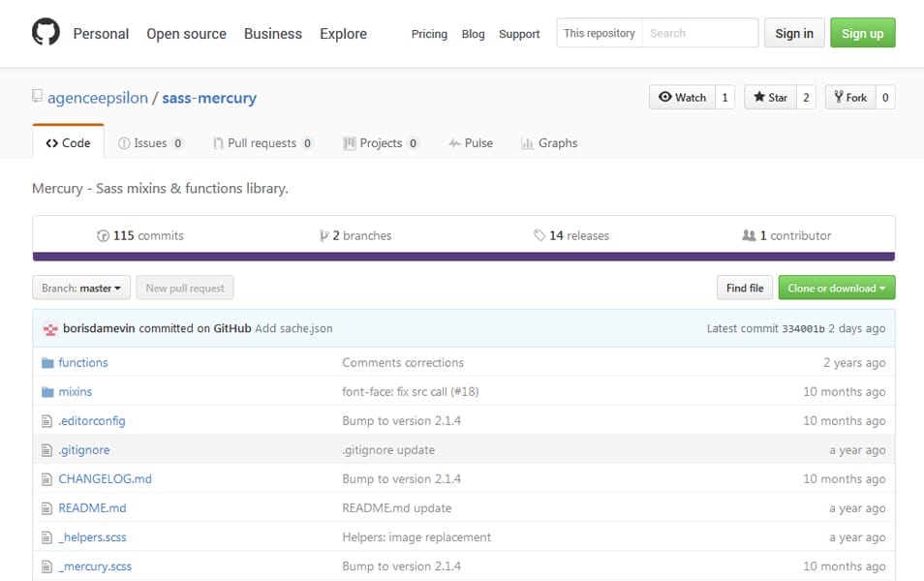Image resolution: width=924 pixels, height=581 pixels.
Task: View the 14 releases list
Action: pos(571,235)
